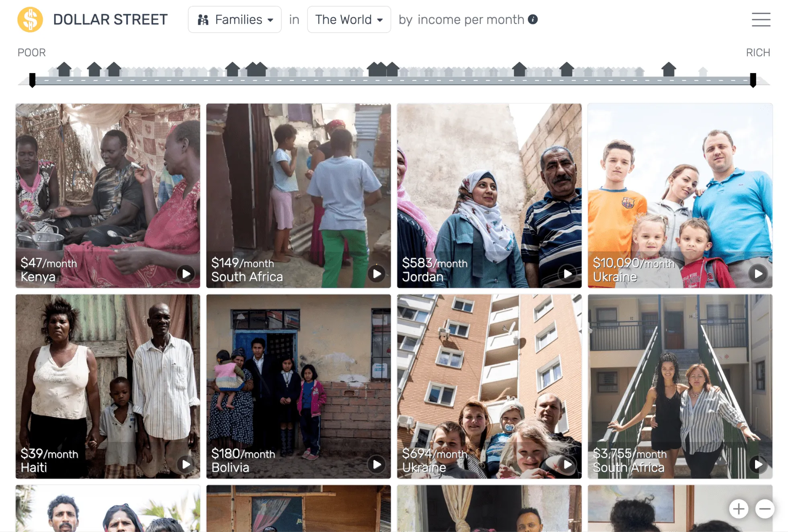Screen dimensions: 788x532
Task: Open the hamburger menu icon
Action: [x=761, y=19]
